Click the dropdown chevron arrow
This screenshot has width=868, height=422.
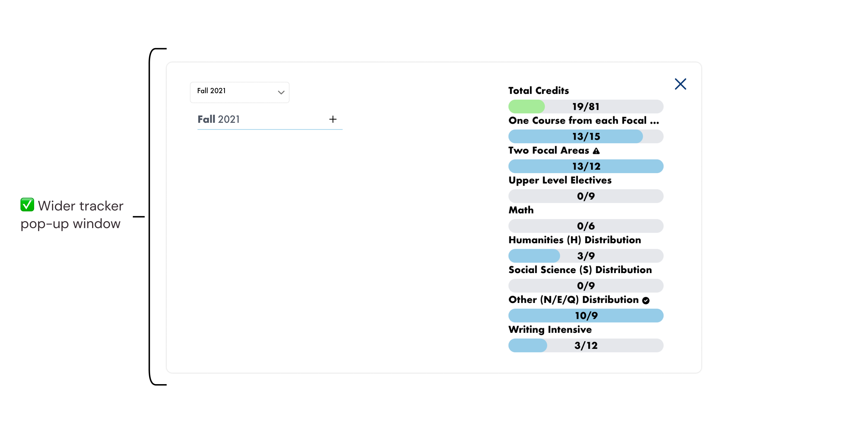tap(281, 92)
